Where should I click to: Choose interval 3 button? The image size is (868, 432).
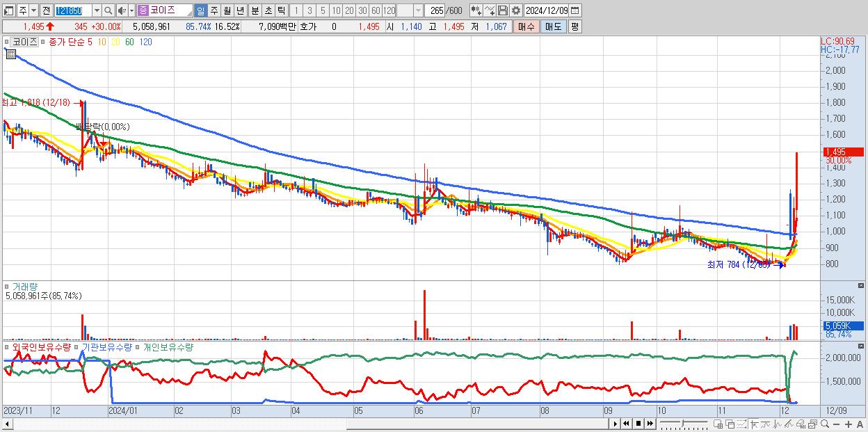pyautogui.click(x=310, y=10)
